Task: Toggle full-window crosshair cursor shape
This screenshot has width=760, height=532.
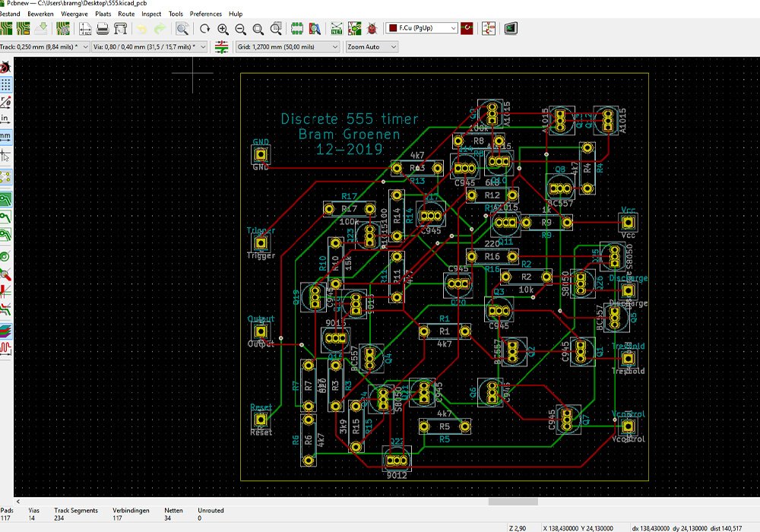Action: pyautogui.click(x=5, y=156)
